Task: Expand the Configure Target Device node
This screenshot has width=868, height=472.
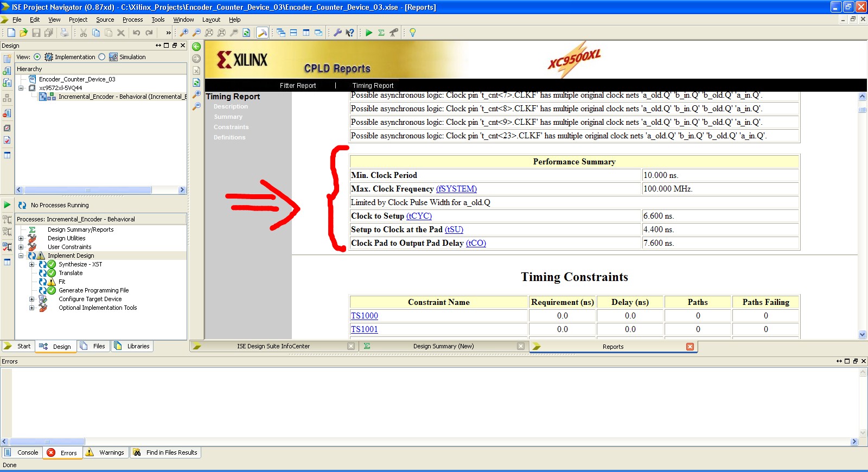Action: pyautogui.click(x=31, y=299)
